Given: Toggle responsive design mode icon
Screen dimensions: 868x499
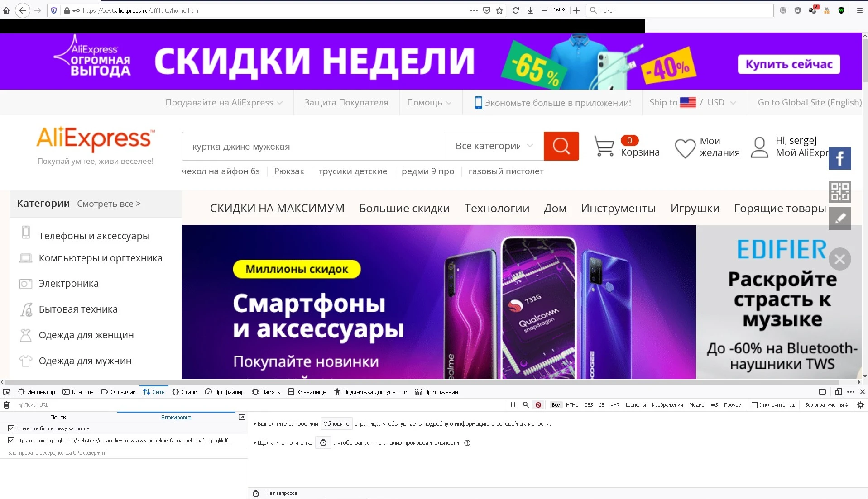Looking at the screenshot, I should (x=839, y=392).
